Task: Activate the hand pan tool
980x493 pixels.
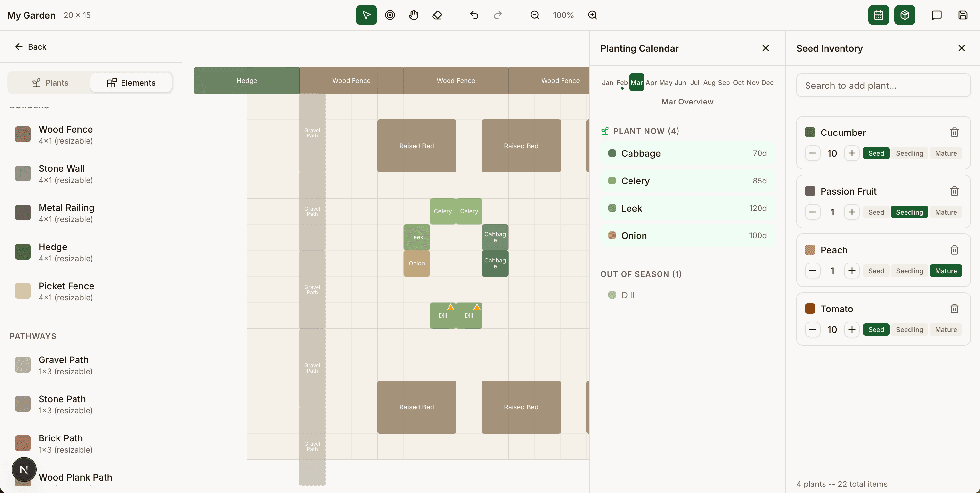Action: point(414,15)
